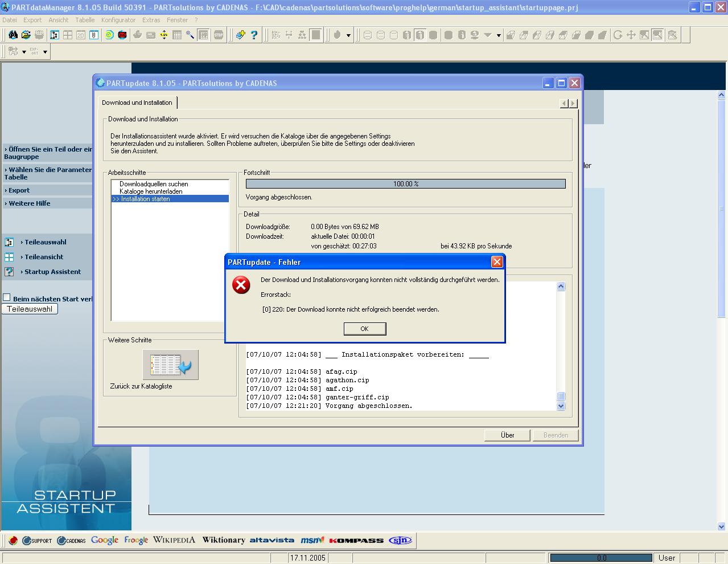Expand the dropdown arrow next to flame icon
This screenshot has height=564, width=728.
[348, 35]
